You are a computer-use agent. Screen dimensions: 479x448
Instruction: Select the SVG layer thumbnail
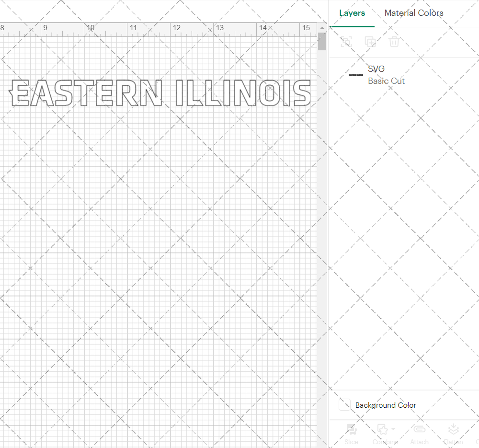[356, 75]
